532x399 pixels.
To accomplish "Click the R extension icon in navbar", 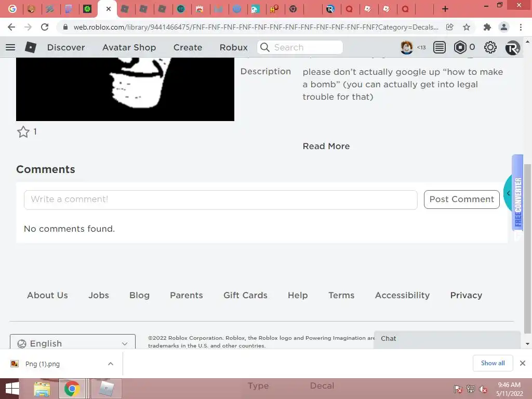I will 512,47.
